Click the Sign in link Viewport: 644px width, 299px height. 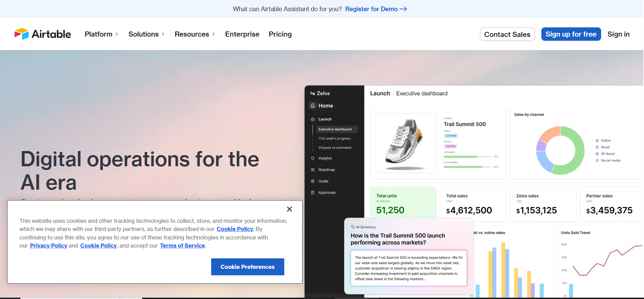(618, 34)
